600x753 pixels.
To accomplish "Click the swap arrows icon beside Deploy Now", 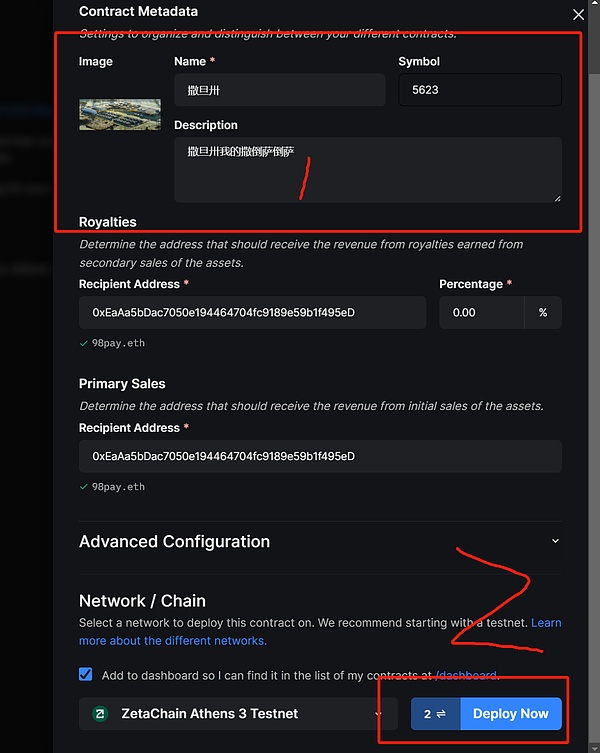I will pyautogui.click(x=440, y=714).
